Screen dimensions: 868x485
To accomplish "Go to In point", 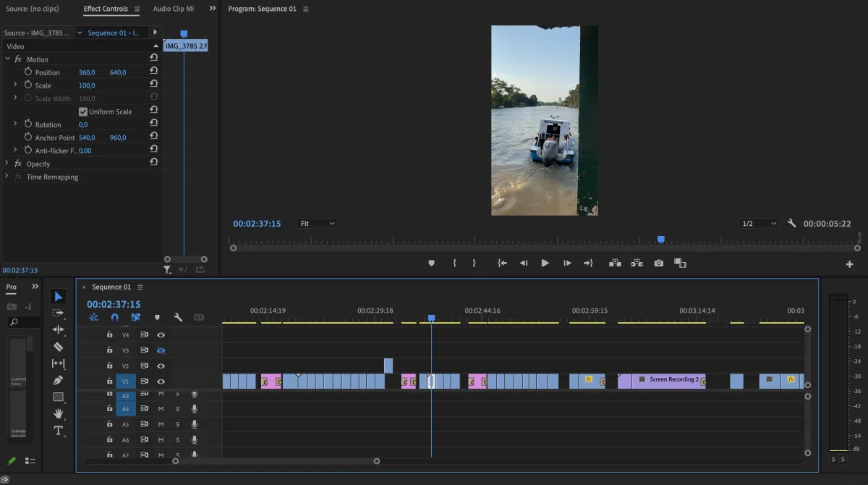I will pyautogui.click(x=502, y=263).
